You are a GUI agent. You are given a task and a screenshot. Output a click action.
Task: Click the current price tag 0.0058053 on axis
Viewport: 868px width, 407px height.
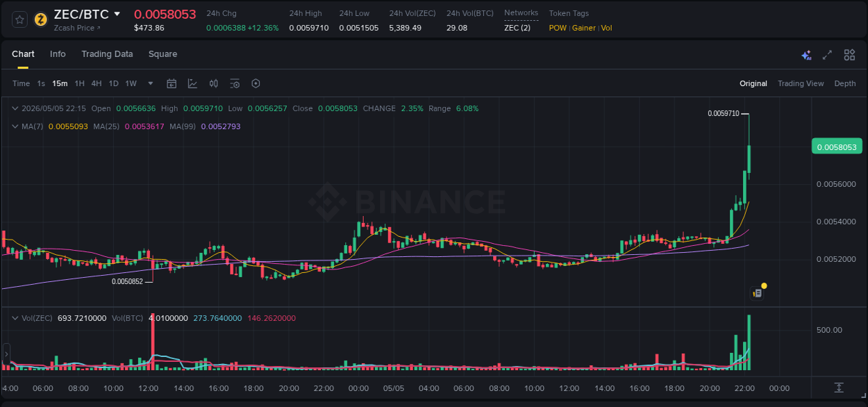(x=837, y=147)
